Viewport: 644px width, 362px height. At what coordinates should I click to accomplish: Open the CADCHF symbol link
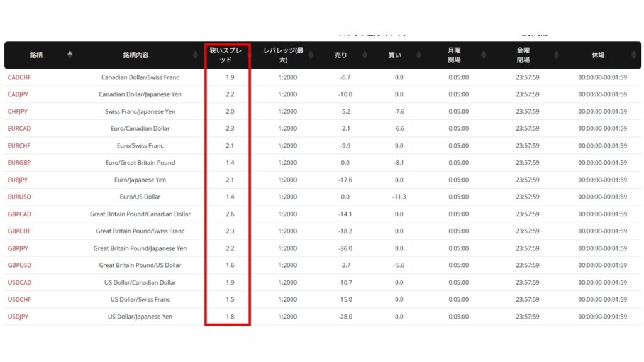(x=19, y=77)
